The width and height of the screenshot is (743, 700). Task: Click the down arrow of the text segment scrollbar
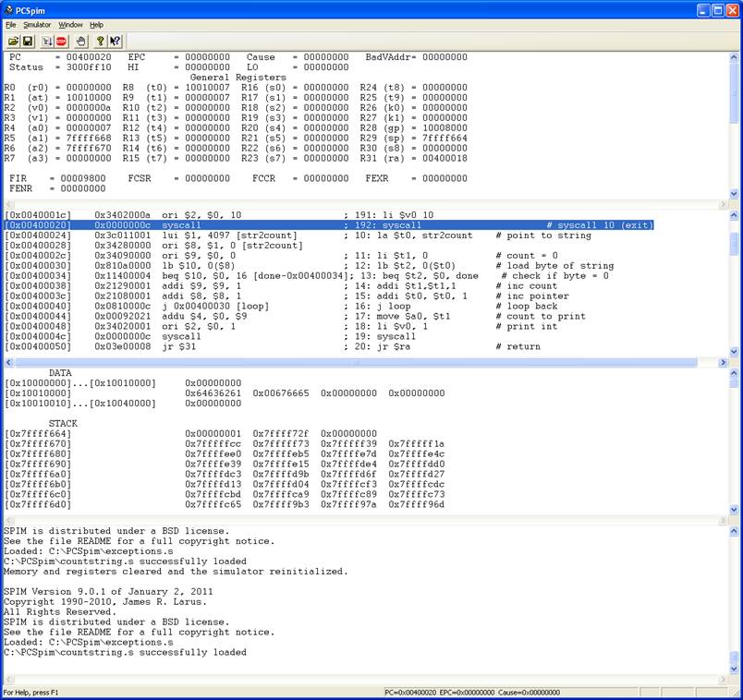[734, 352]
